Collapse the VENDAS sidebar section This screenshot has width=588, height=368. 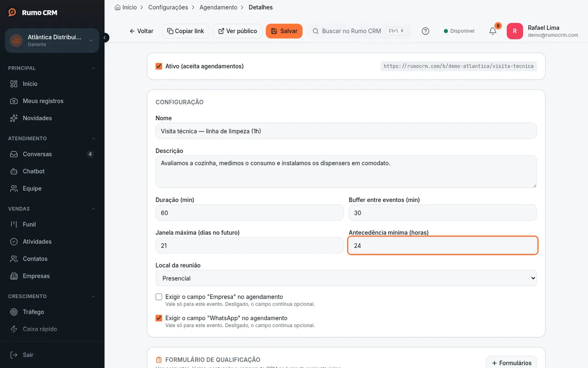94,209
